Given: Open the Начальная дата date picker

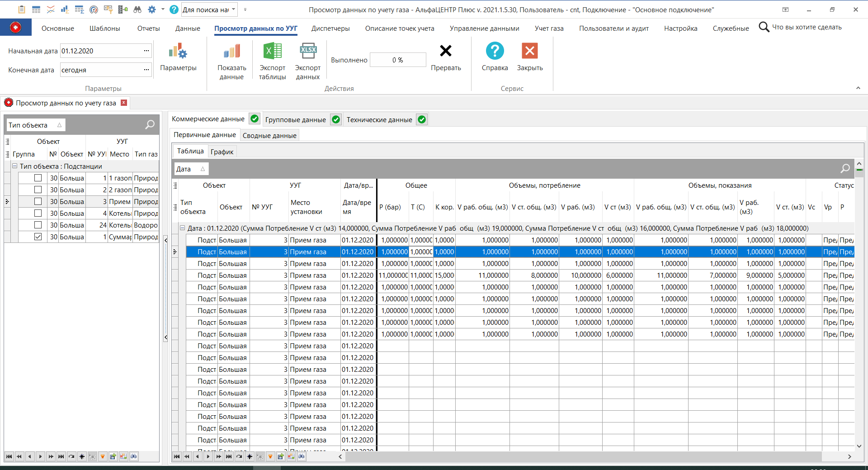Looking at the screenshot, I should [x=146, y=51].
